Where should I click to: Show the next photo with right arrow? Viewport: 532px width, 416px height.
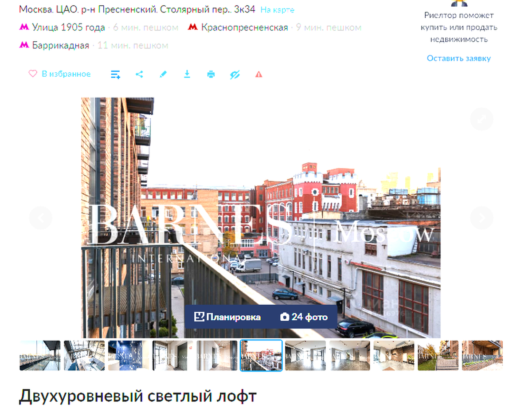tap(481, 218)
